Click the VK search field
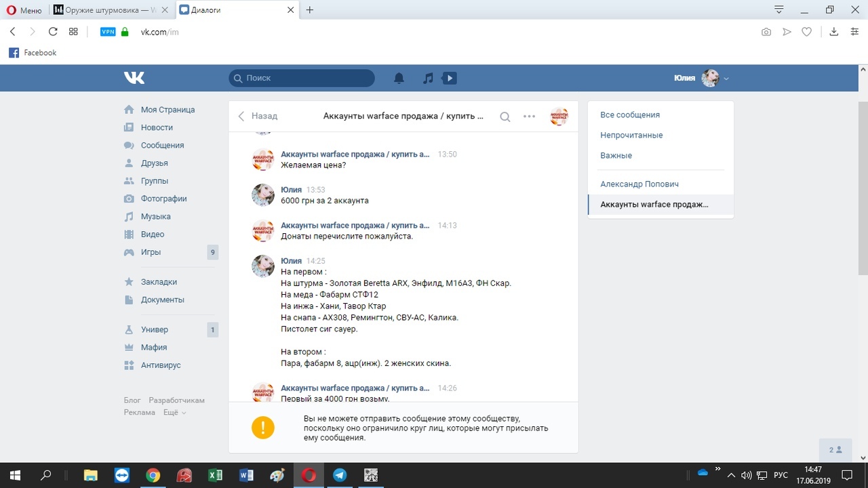The height and width of the screenshot is (488, 868). pyautogui.click(x=302, y=78)
